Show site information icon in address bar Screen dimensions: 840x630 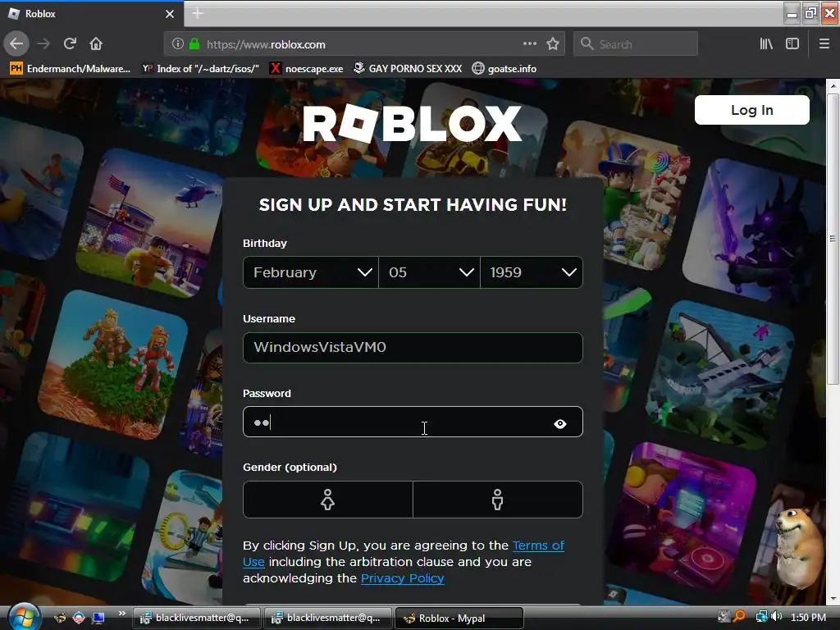[x=178, y=44]
